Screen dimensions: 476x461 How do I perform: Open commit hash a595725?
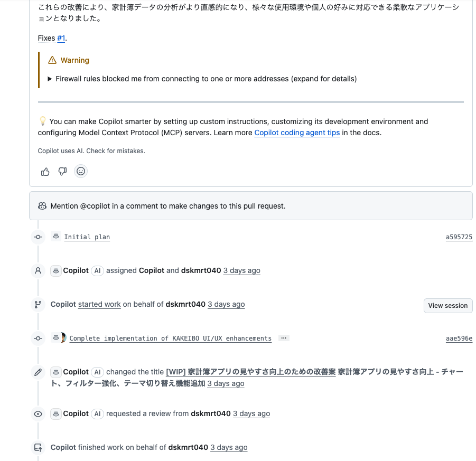[459, 237]
